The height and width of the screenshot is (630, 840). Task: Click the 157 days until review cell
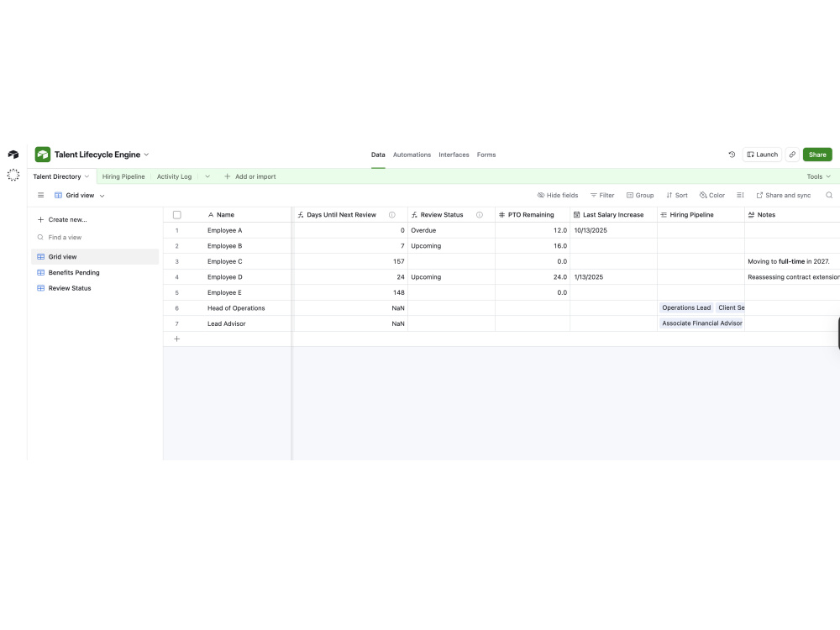[x=351, y=261]
